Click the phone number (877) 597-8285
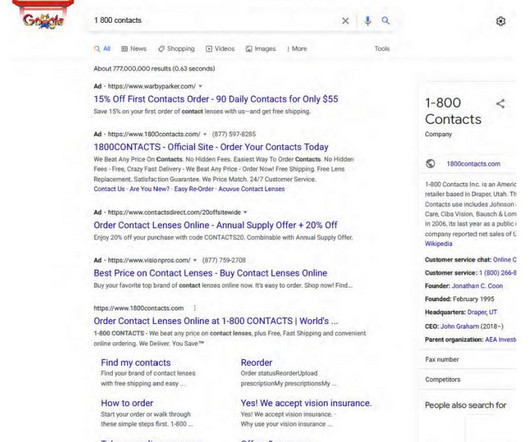The image size is (530, 442). pos(234,134)
